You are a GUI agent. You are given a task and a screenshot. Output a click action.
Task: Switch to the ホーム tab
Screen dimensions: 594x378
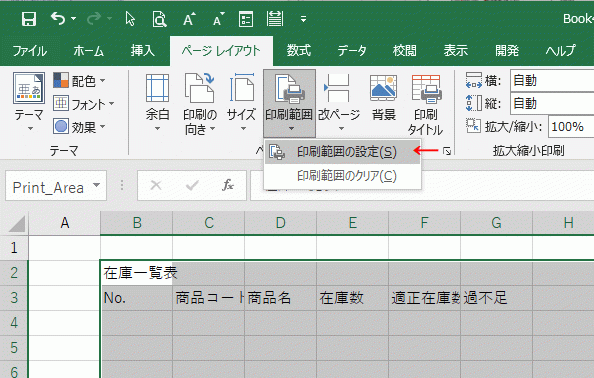pyautogui.click(x=88, y=51)
